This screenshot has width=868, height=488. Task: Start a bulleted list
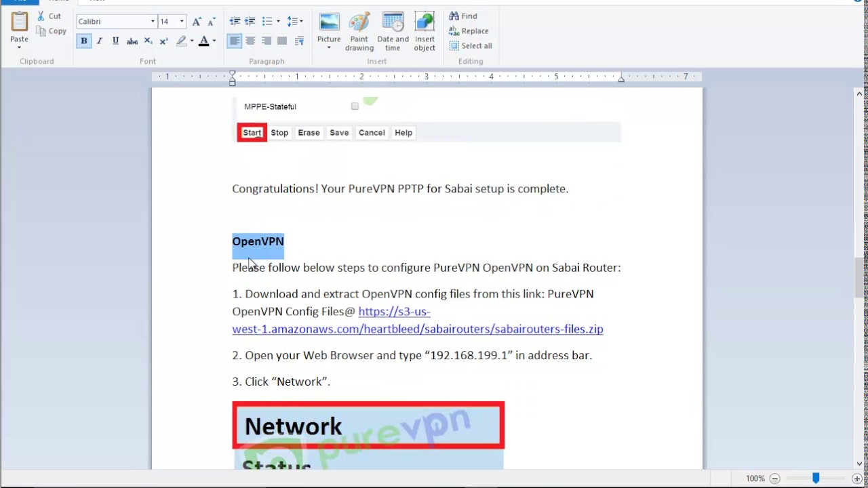point(267,22)
